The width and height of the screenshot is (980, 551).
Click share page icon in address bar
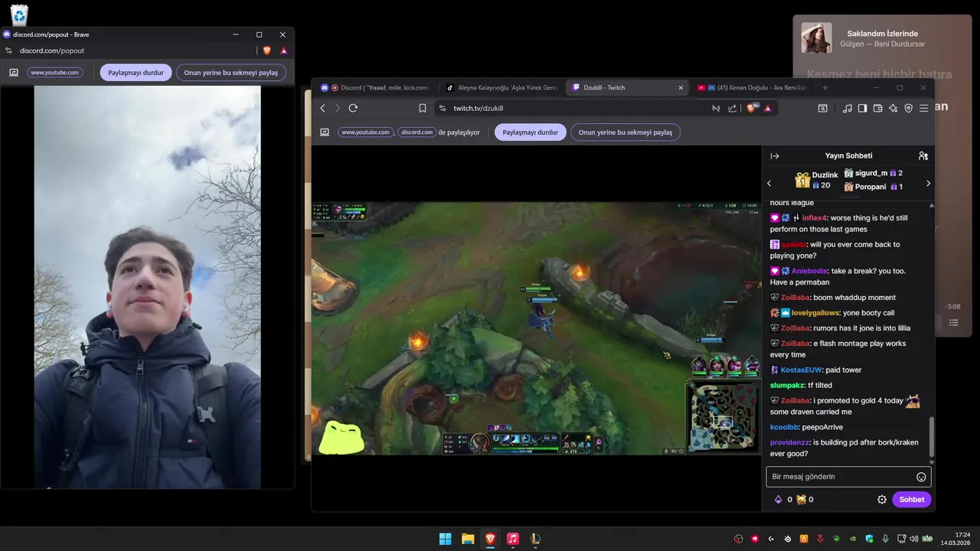[733, 109]
